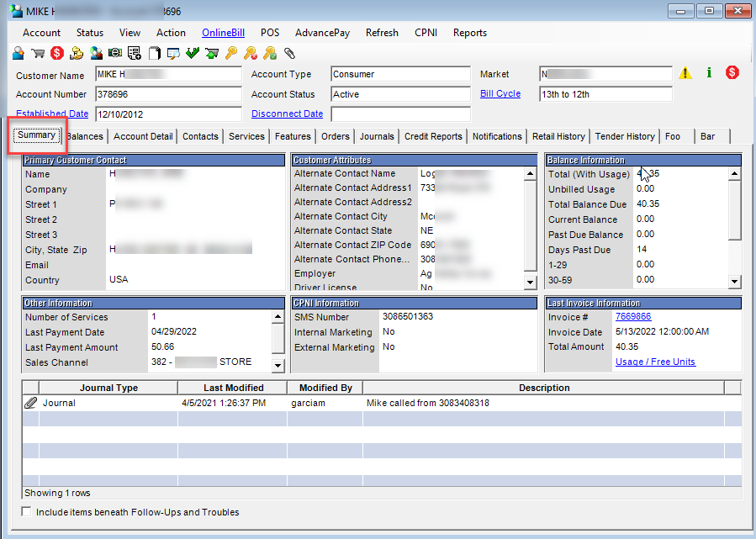Click the document with magnifier preview icon
756x539 pixels.
point(173,52)
